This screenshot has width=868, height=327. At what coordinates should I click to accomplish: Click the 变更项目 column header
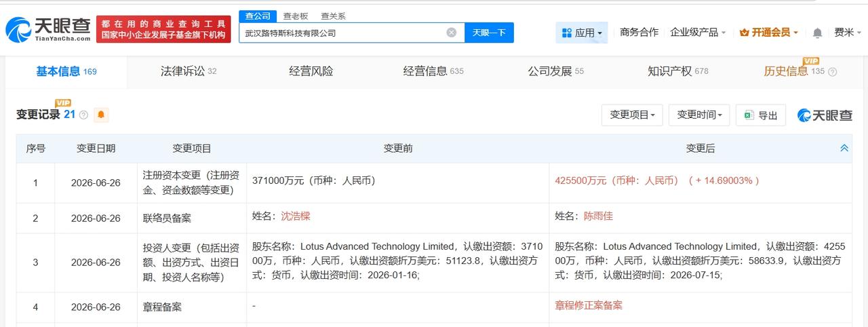[192, 149]
